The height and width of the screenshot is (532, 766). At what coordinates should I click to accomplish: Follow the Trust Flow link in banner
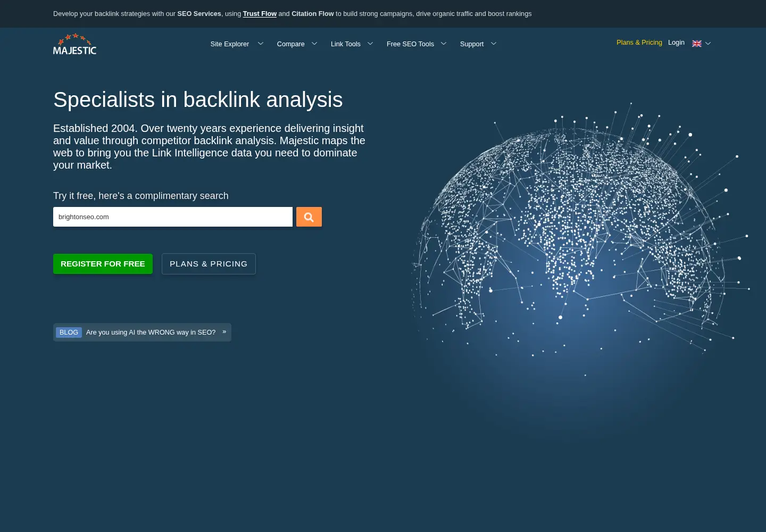tap(260, 14)
